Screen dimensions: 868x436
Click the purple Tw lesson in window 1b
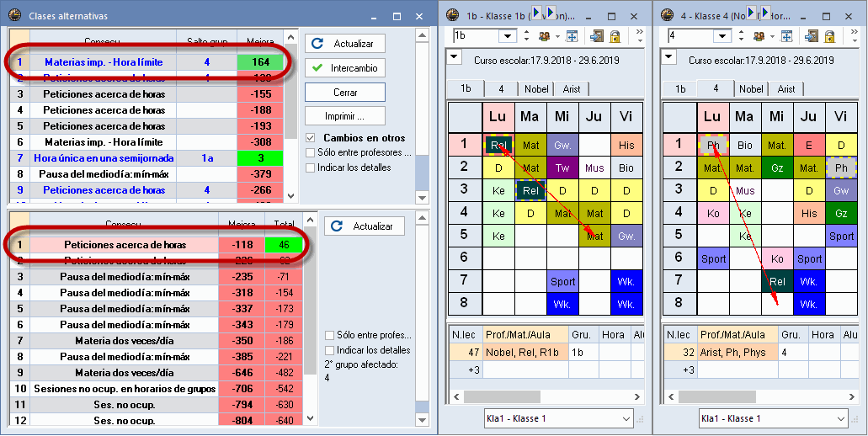pos(562,167)
